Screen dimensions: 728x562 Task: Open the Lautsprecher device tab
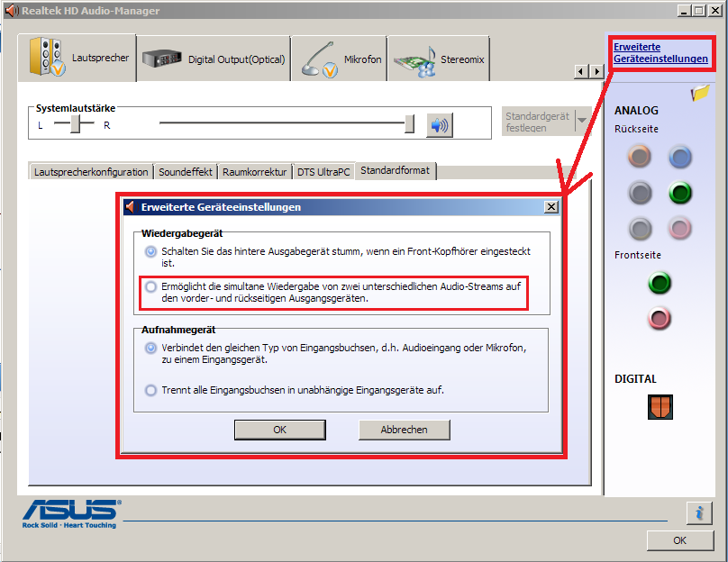tap(77, 58)
